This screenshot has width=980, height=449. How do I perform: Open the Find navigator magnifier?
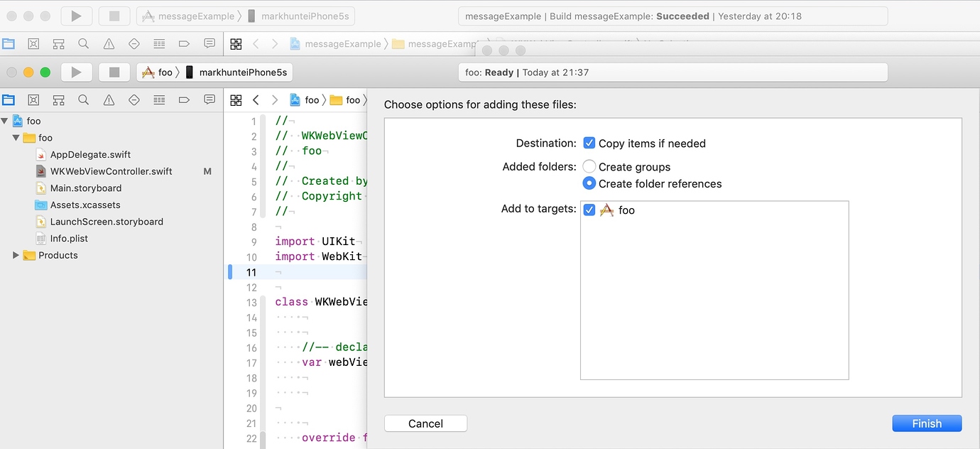tap(84, 99)
